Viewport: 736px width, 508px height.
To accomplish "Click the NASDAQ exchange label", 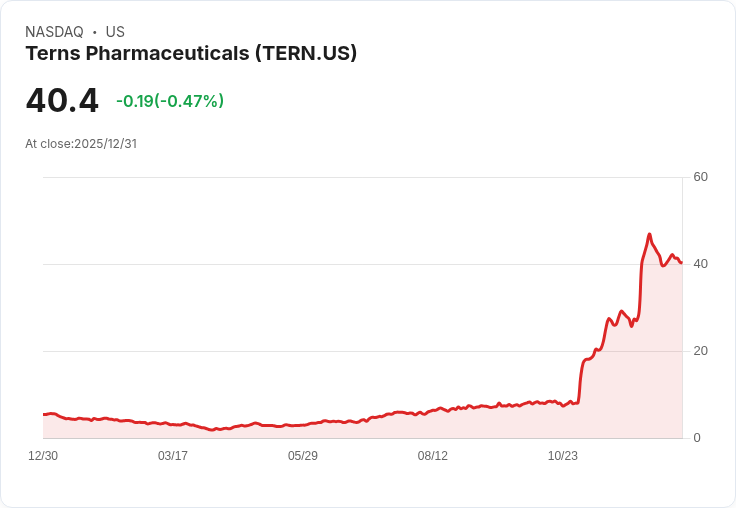I will click(x=54, y=32).
